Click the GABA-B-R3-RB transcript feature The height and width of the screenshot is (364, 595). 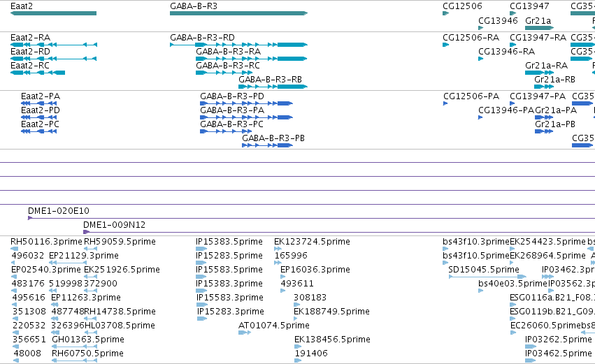tap(273, 87)
